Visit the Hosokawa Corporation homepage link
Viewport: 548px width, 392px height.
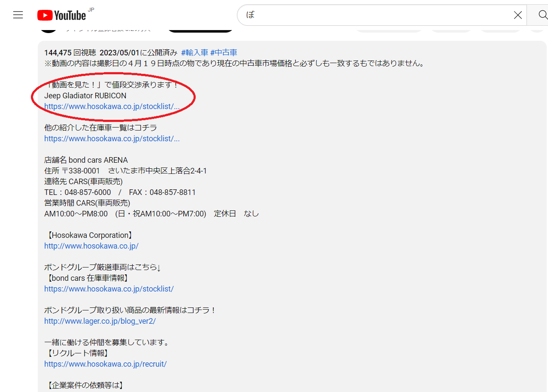[x=91, y=246]
